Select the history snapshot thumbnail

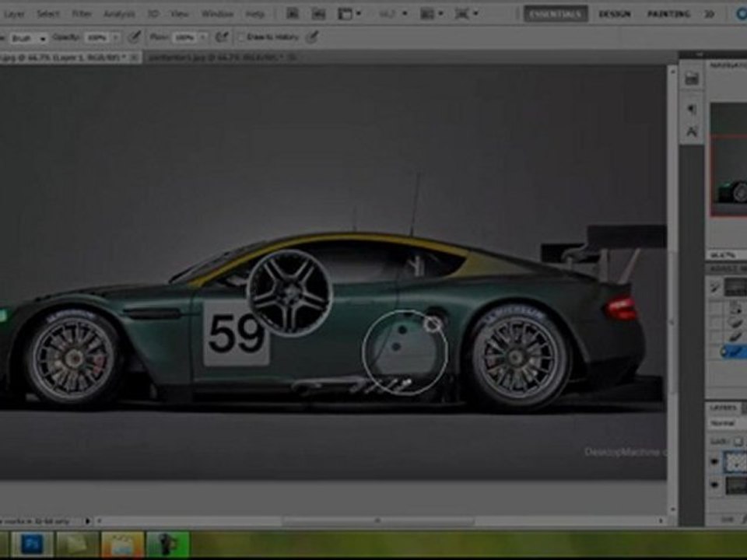735,287
